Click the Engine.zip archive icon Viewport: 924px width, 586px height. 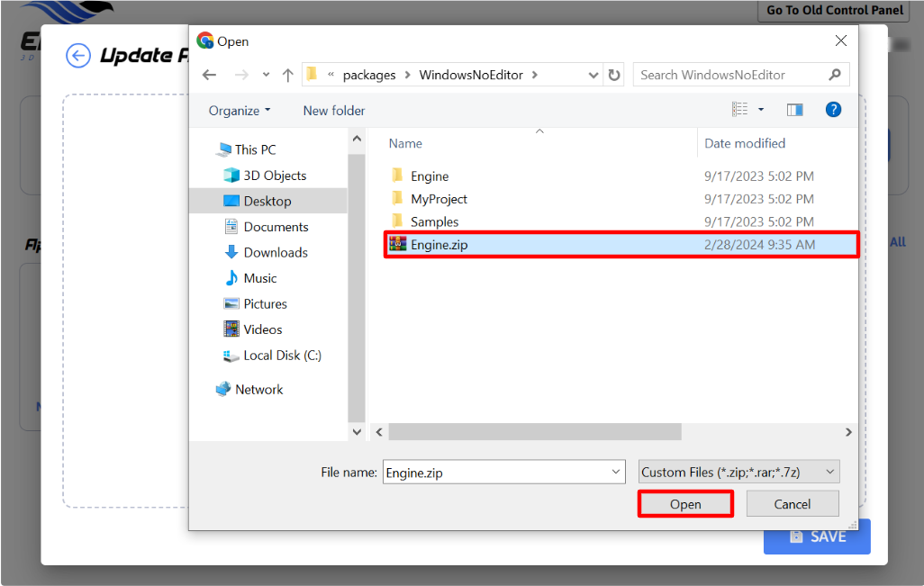397,244
